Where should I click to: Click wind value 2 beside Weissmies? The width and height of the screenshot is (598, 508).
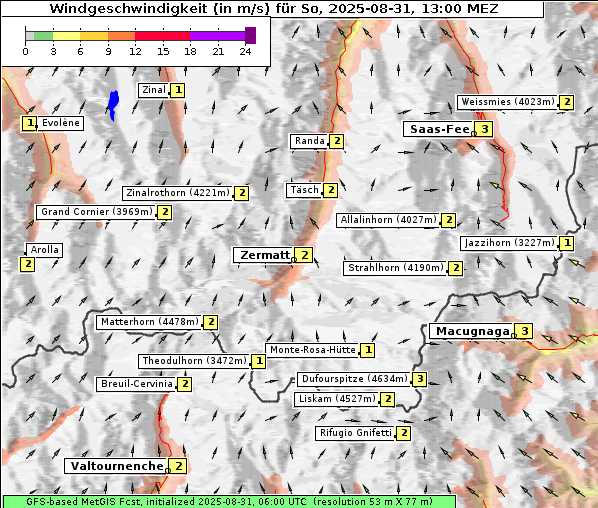tap(567, 102)
